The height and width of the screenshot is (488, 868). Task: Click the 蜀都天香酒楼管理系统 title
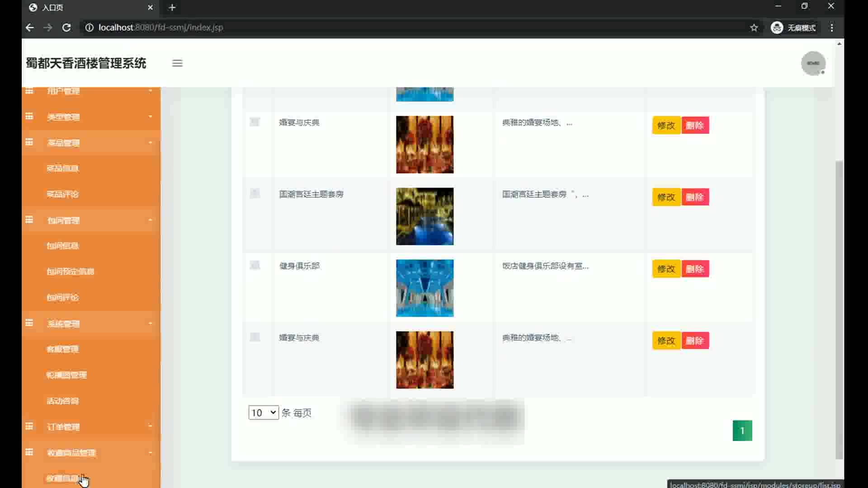pyautogui.click(x=86, y=63)
